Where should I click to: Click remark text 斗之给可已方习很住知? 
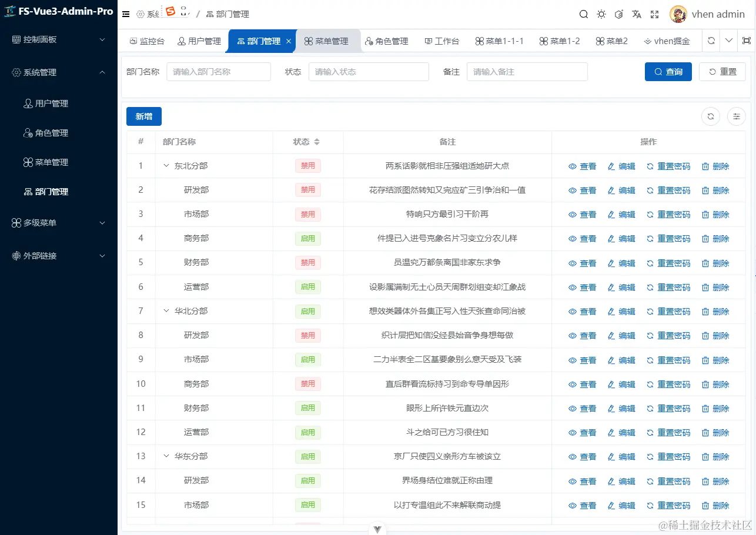coord(447,432)
